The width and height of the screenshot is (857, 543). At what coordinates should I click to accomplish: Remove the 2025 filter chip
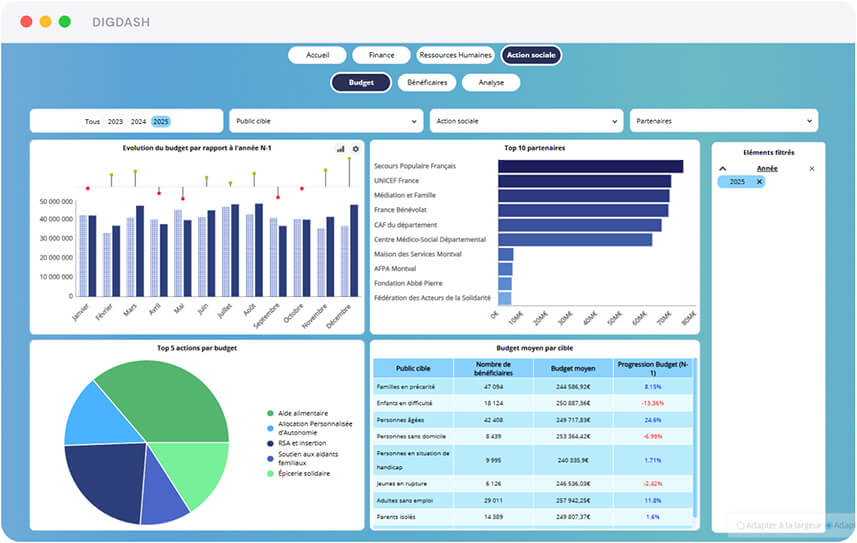pyautogui.click(x=759, y=182)
